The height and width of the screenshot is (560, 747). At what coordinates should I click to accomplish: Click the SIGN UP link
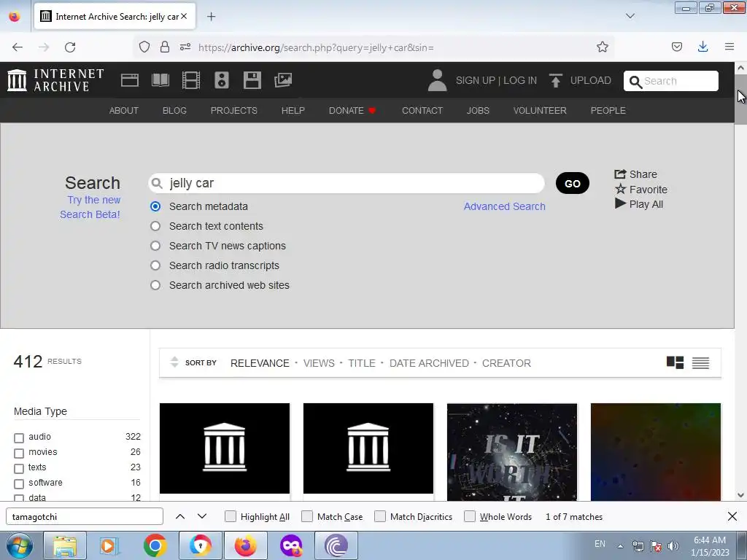pyautogui.click(x=476, y=80)
